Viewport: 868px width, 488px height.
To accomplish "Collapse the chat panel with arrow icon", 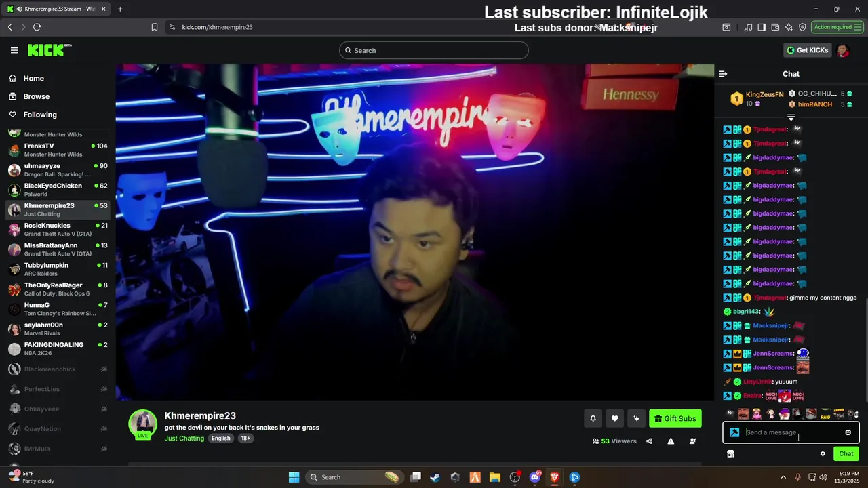I will pos(723,74).
